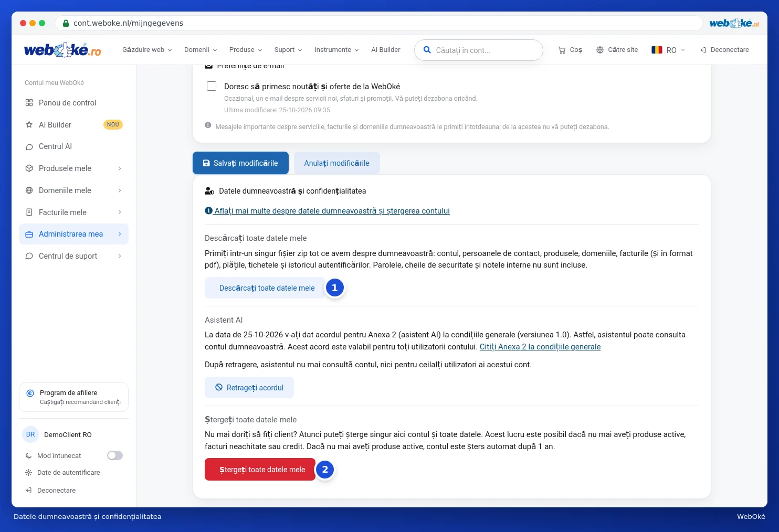This screenshot has height=532, width=779.
Task: Click the Romanian flag icon
Action: (657, 50)
